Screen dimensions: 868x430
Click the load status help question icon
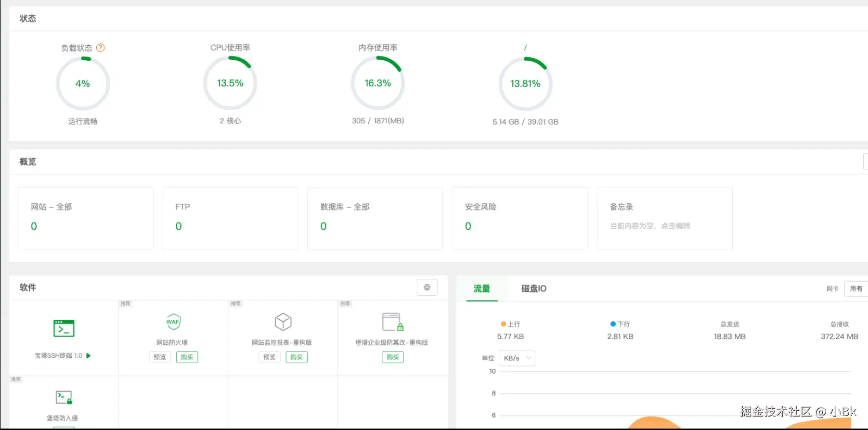[101, 48]
